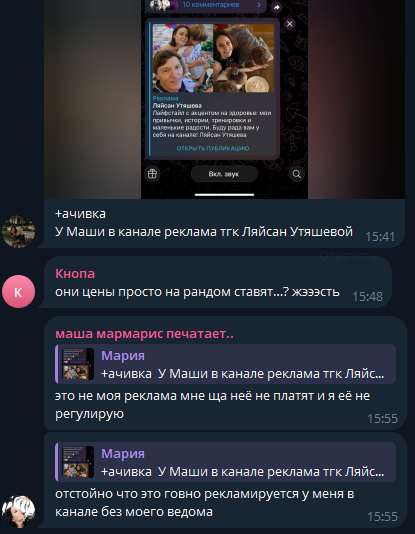
Task: Click the magnifier search icon in screenshot
Action: point(297,174)
